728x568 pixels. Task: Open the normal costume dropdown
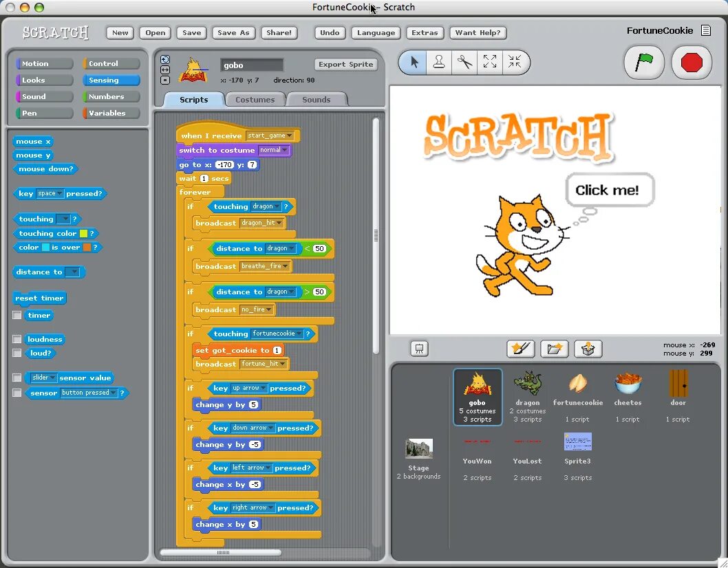273,150
